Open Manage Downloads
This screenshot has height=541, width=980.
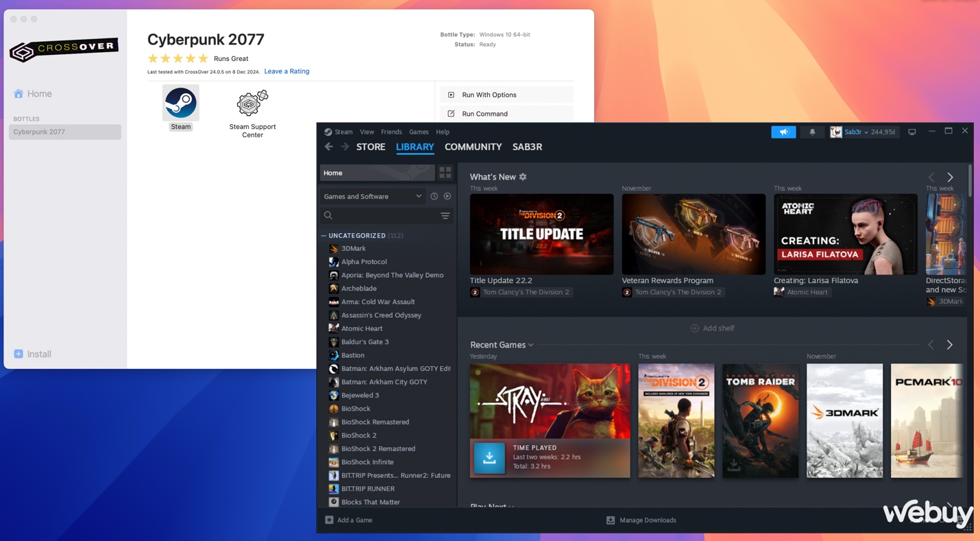point(641,520)
